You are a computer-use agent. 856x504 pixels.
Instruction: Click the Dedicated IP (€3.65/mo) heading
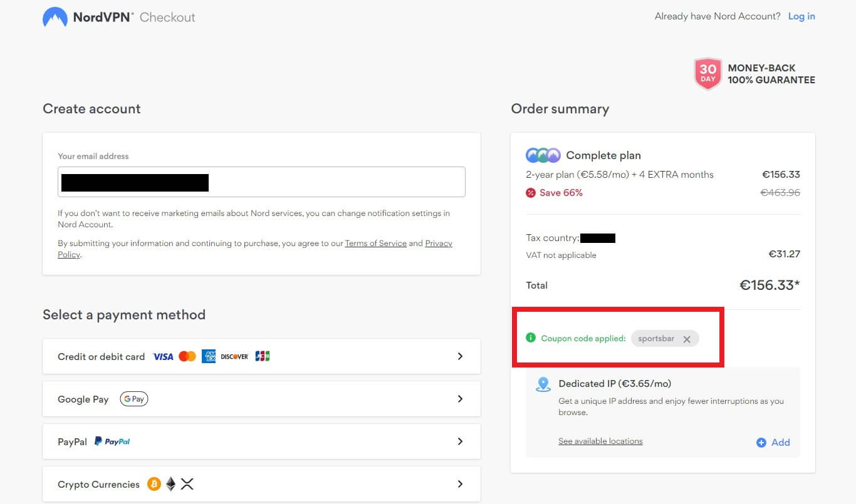point(615,384)
